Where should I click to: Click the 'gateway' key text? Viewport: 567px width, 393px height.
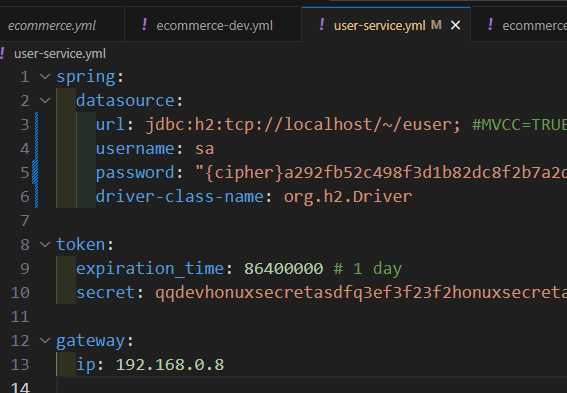pyautogui.click(x=91, y=341)
